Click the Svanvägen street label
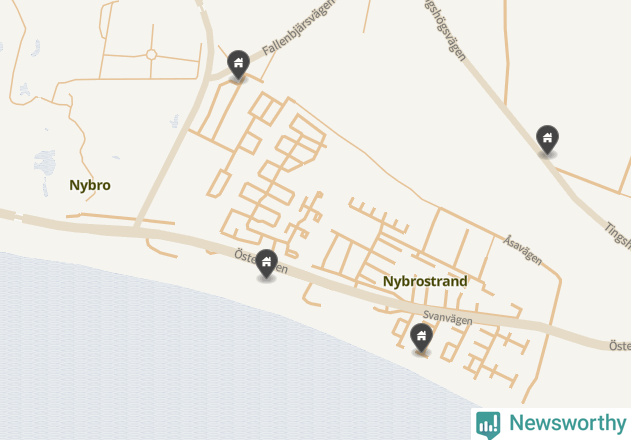 click(x=447, y=318)
